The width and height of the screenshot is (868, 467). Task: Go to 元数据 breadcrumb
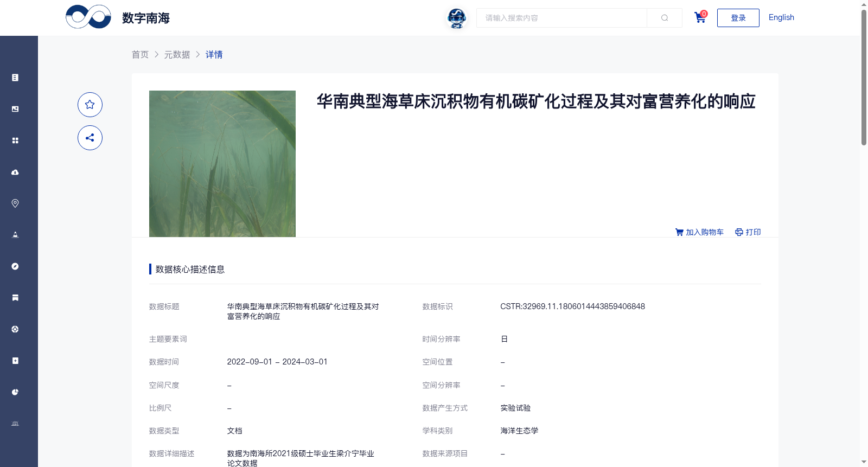[177, 54]
